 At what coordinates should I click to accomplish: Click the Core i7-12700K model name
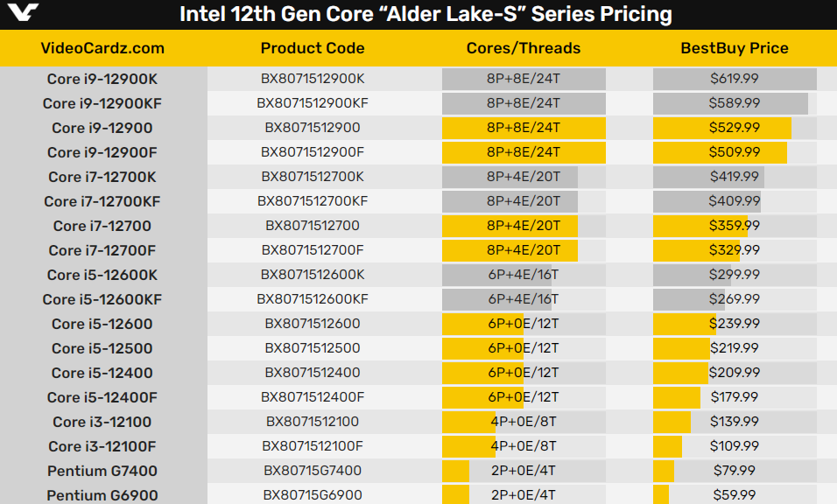[102, 177]
